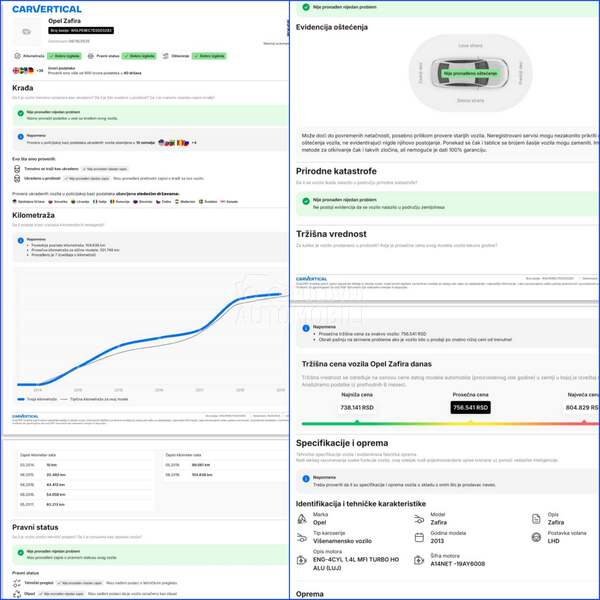Click the Oprema heading at bottom
Image resolution: width=600 pixels, height=600 pixels.
(310, 594)
